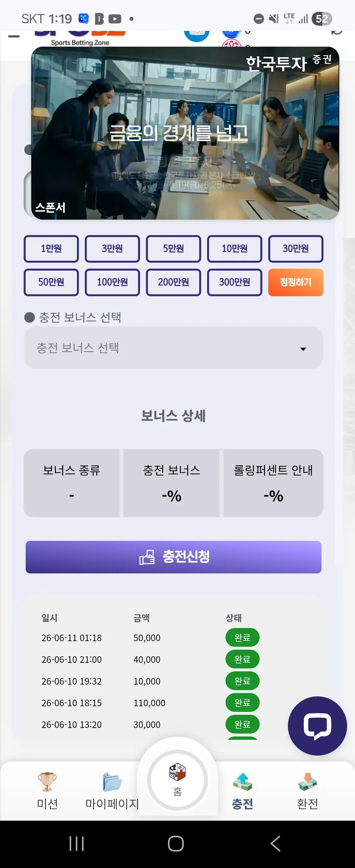
Task: Expand the 충전 보너스 선택 dropdown
Action: [174, 348]
